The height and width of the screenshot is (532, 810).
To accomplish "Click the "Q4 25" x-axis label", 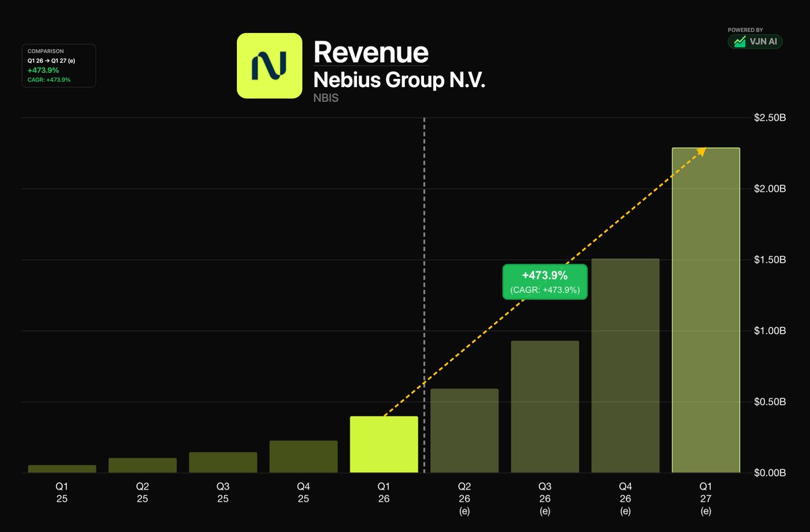I will pyautogui.click(x=303, y=492).
